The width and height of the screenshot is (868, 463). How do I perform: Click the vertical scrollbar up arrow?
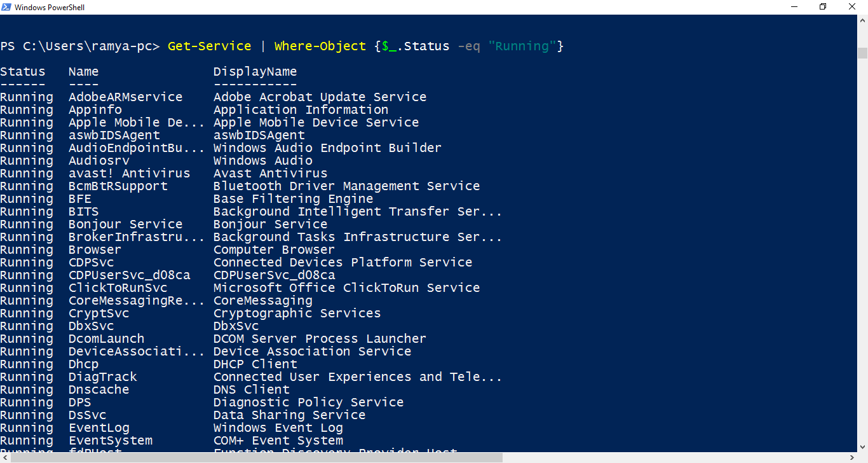(x=862, y=20)
